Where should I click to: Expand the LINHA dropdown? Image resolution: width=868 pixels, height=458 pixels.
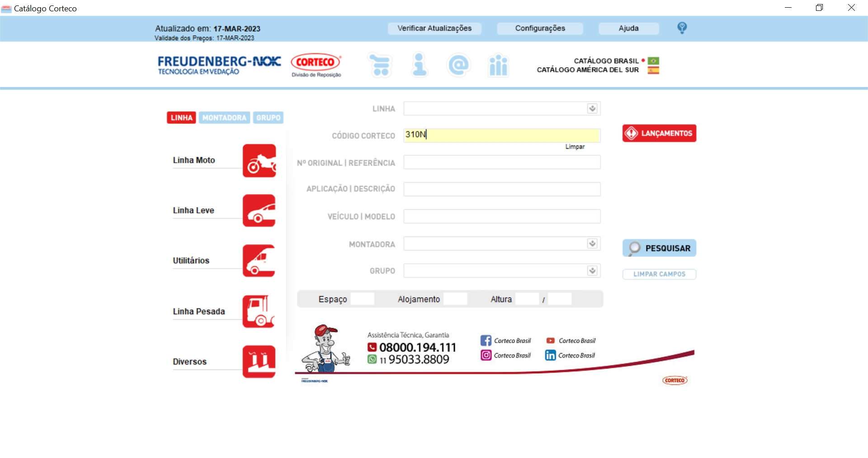(x=592, y=109)
